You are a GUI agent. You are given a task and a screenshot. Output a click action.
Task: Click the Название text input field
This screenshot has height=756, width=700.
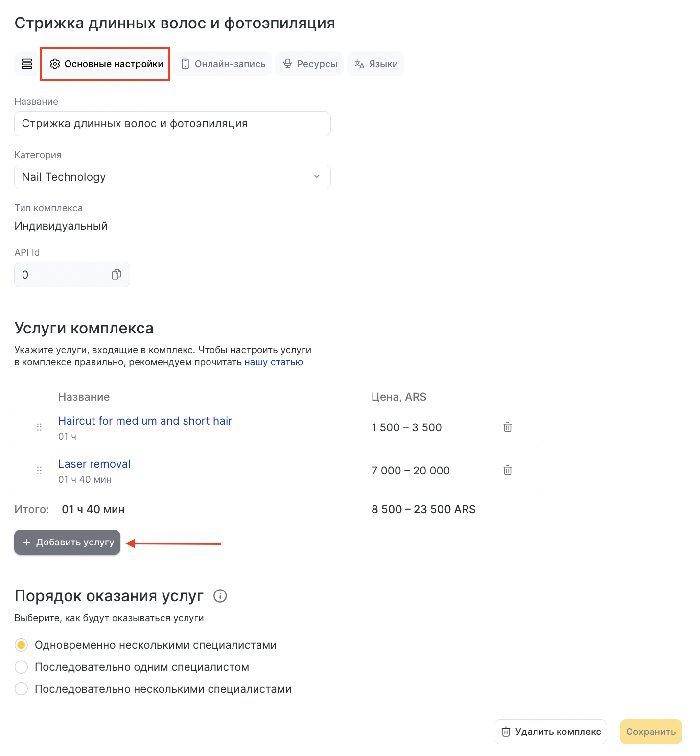point(172,123)
